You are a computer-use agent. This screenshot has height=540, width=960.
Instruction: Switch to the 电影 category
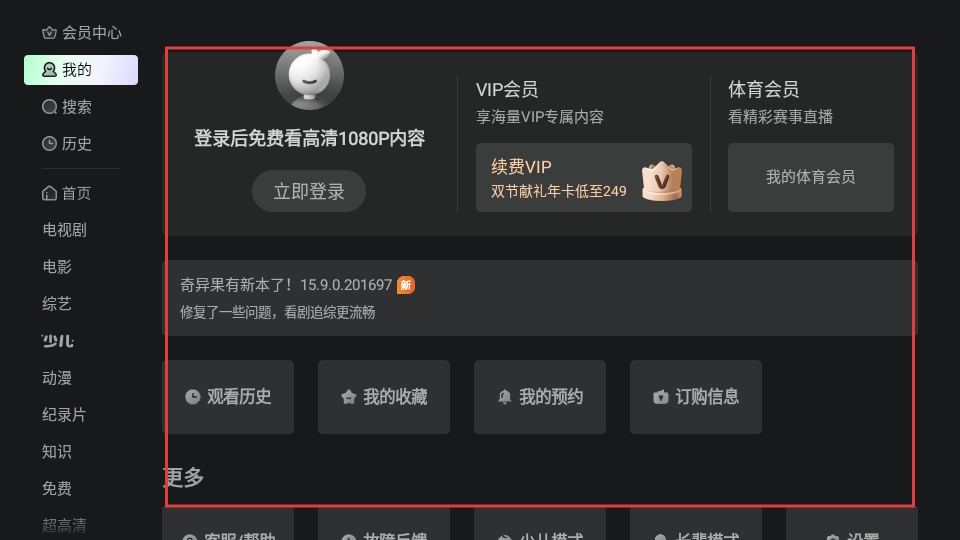point(57,266)
